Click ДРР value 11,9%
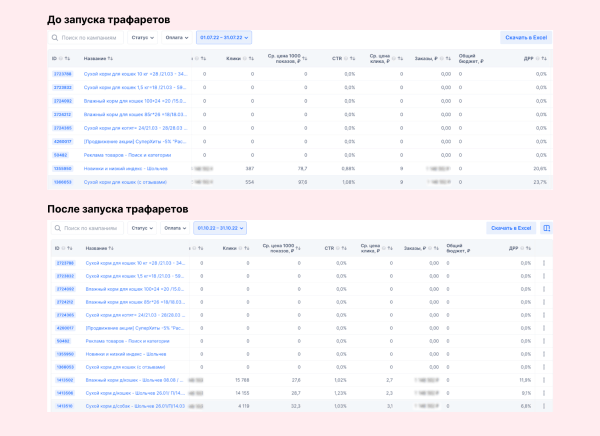The width and height of the screenshot is (600, 436). (x=525, y=380)
